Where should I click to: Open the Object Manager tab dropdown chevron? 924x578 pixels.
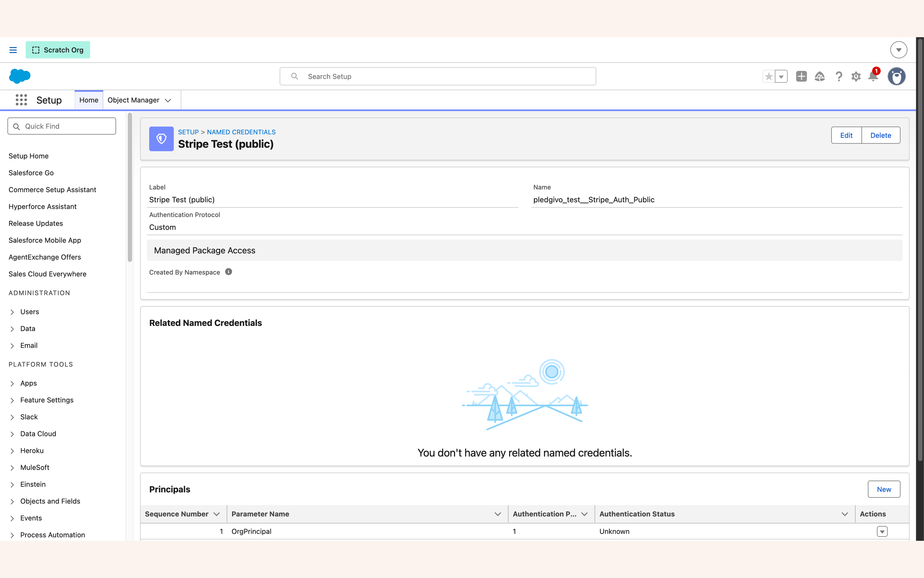(168, 100)
